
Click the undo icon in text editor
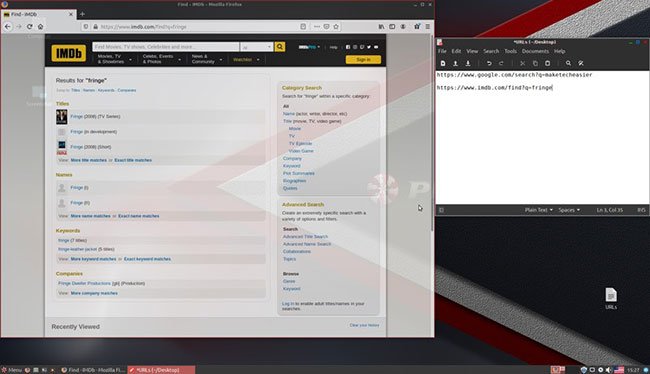(x=489, y=63)
